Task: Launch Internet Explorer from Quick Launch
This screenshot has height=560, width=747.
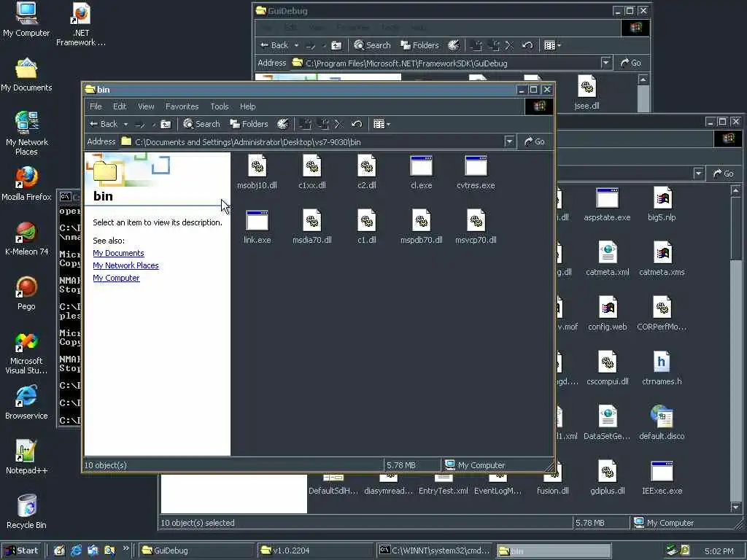Action: tap(76, 551)
